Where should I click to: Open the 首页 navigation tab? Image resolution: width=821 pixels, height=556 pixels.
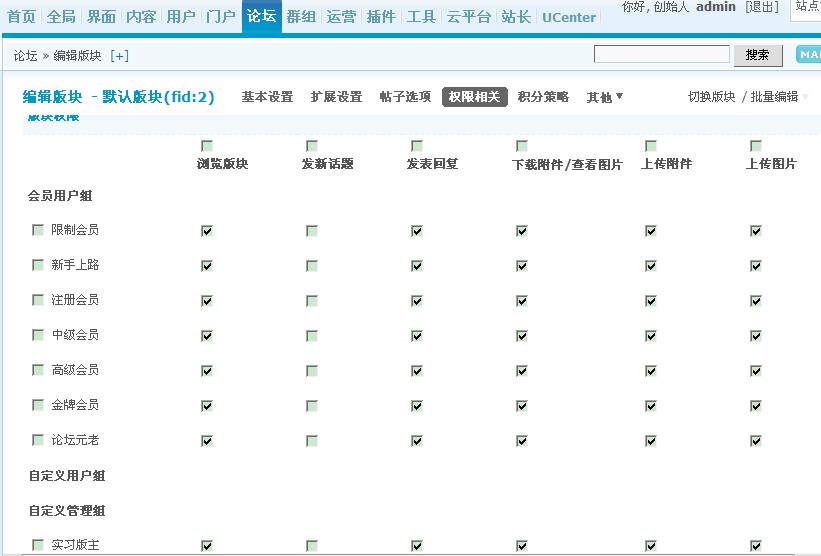(21, 17)
